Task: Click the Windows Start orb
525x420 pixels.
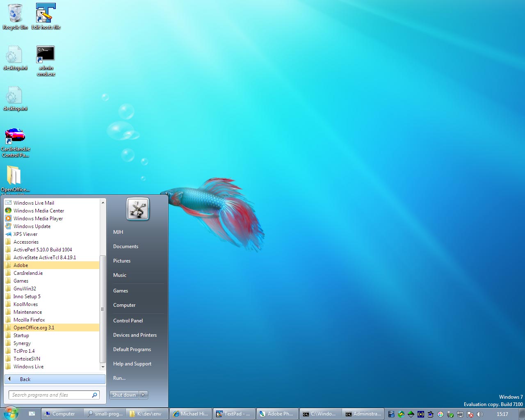Action: pos(10,413)
